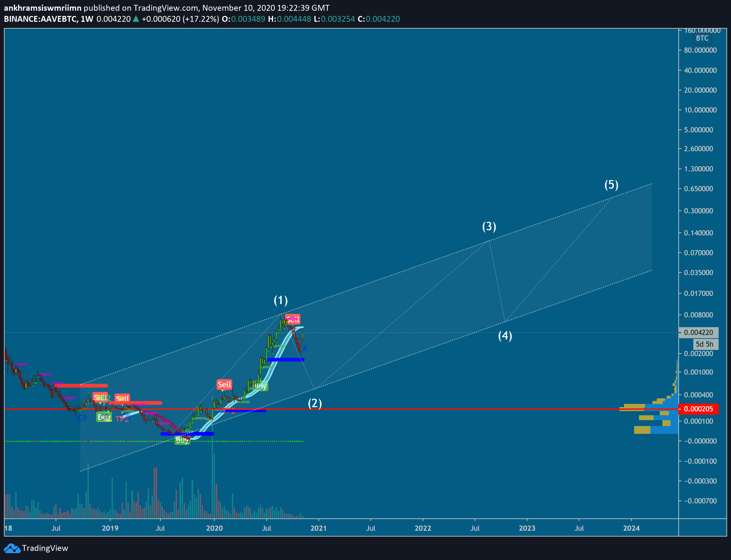
Task: Click the BTC currency badge on price axis
Action: pos(702,38)
